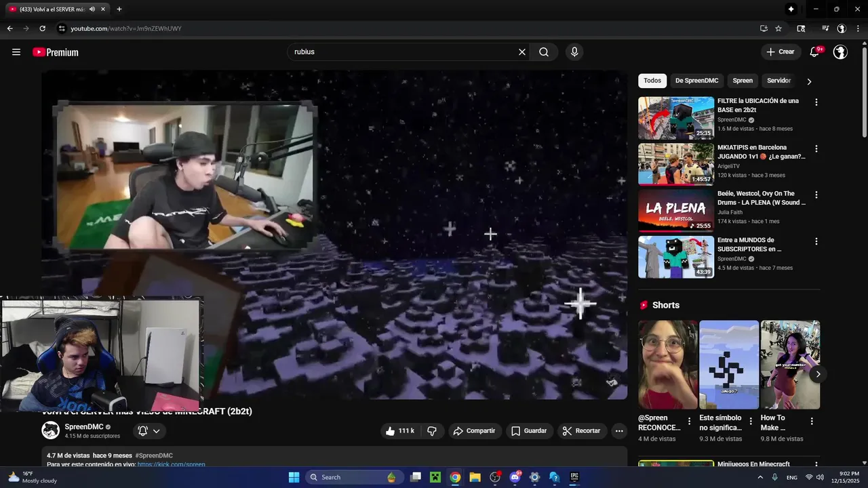
Task: Open How To Make short thumbnail
Action: coord(790,365)
